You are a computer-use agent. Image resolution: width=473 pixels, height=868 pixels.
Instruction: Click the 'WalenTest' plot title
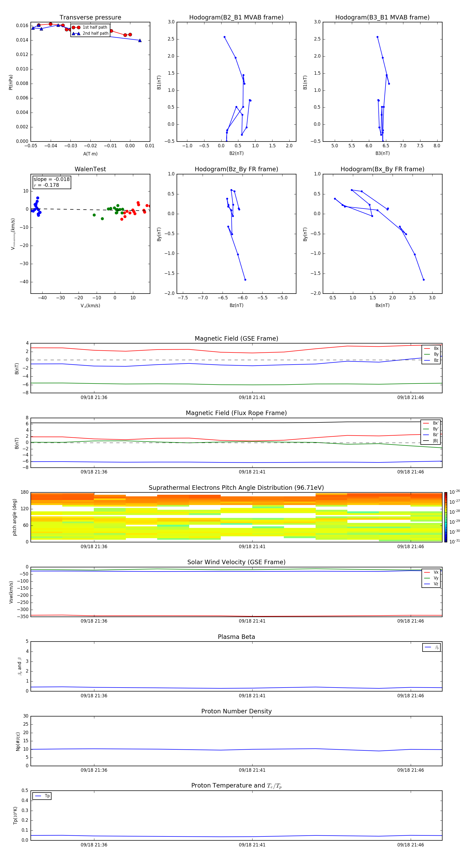90,169
